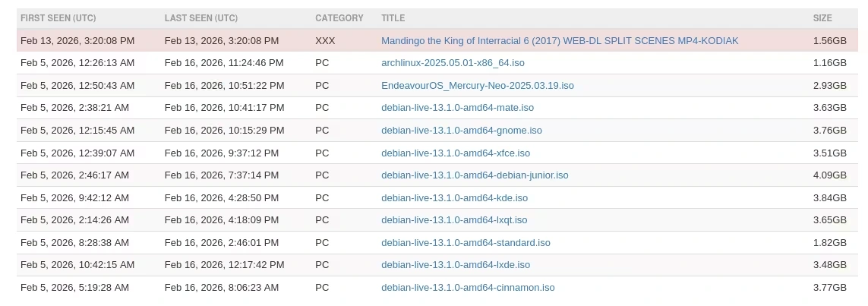This screenshot has width=868, height=306.
Task: Click the Title column header
Action: 393,18
